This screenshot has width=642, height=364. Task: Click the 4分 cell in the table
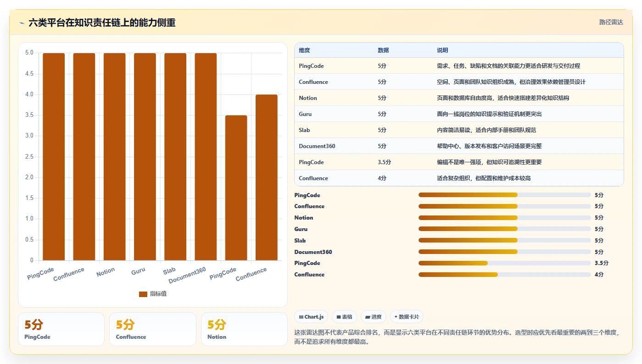[x=382, y=178]
